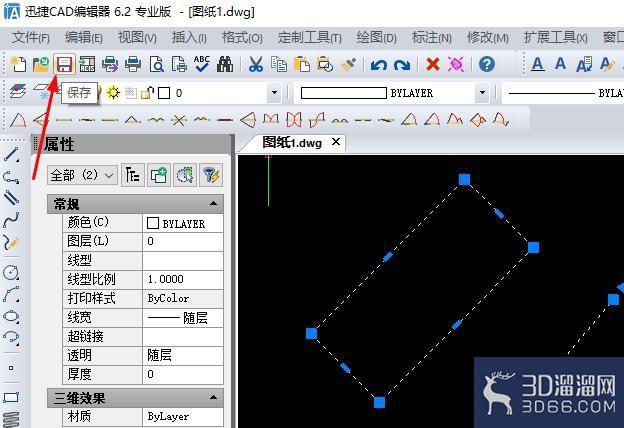Click the 打印样式 ByColor value
The height and width of the screenshot is (428, 624).
point(183,298)
